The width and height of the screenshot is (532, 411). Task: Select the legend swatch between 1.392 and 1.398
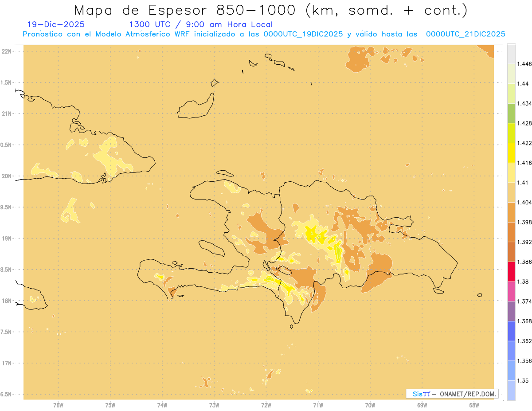click(x=511, y=232)
